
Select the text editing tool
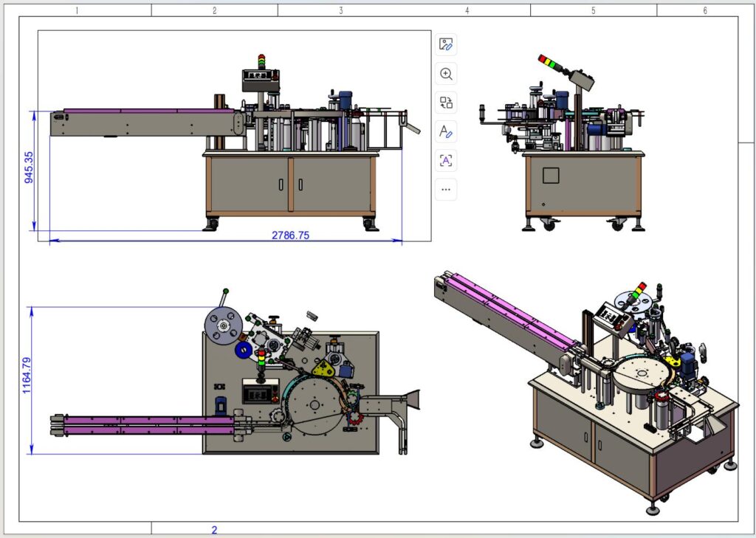coord(445,131)
